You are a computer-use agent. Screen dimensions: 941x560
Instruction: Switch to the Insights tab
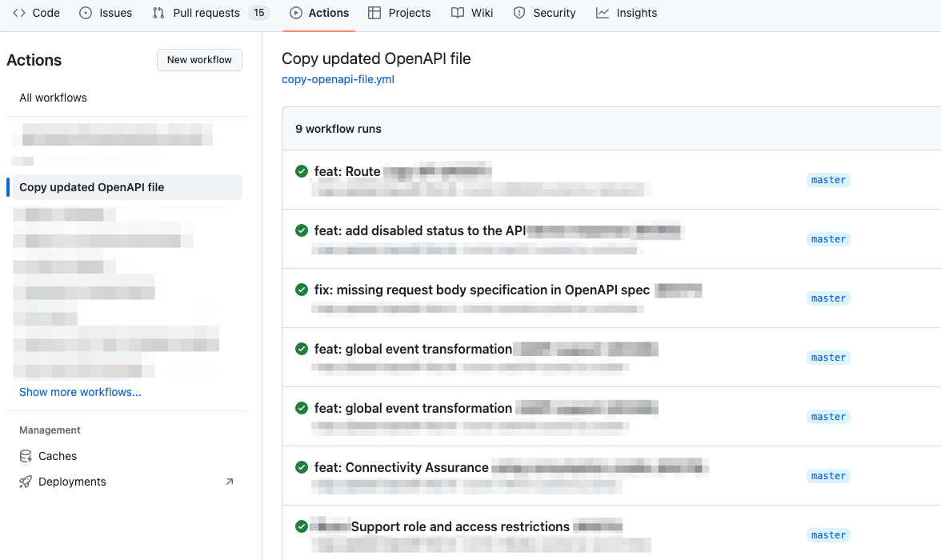[x=627, y=13]
